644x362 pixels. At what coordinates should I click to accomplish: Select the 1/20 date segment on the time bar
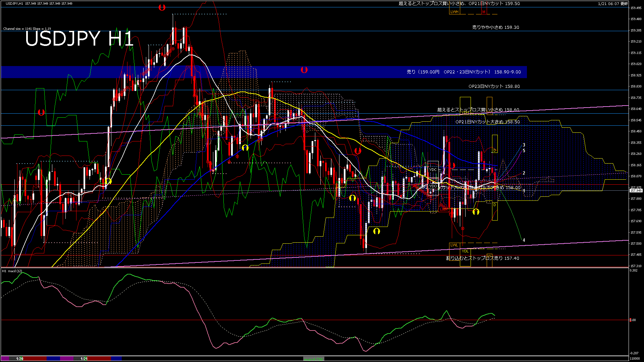[x=20, y=359]
